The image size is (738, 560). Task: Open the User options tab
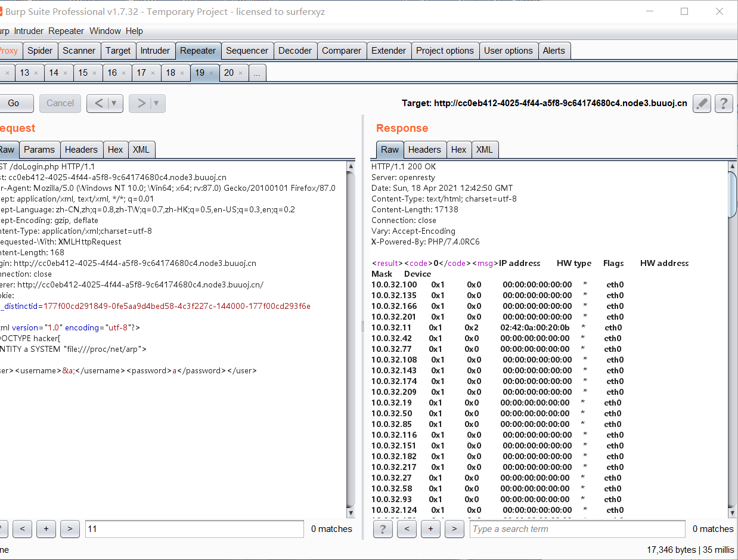[508, 51]
